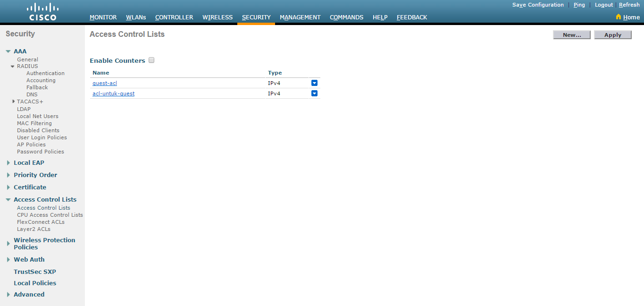
Task: Expand the Local EAP section
Action: 8,162
